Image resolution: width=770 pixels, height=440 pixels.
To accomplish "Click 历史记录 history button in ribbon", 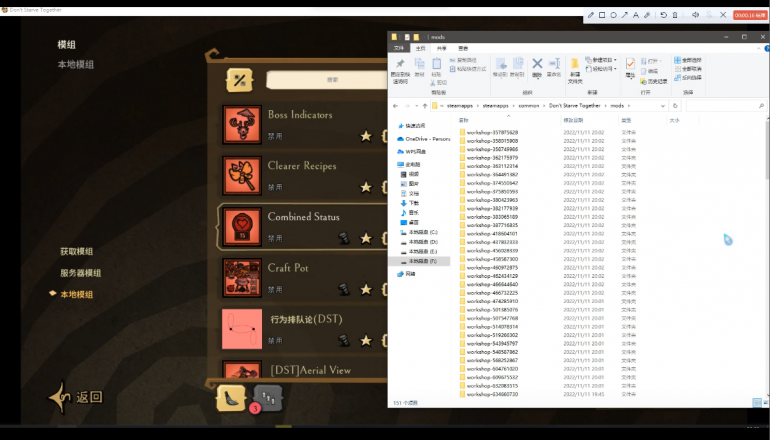I will (x=654, y=82).
